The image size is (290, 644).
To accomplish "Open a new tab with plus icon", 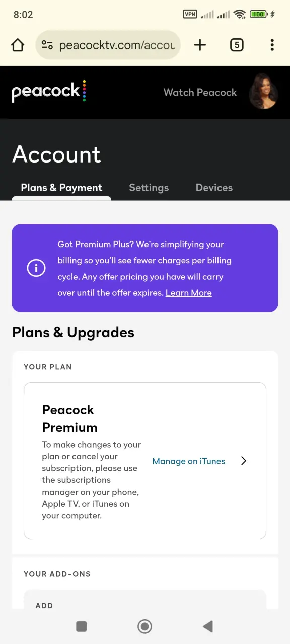I will 200,45.
